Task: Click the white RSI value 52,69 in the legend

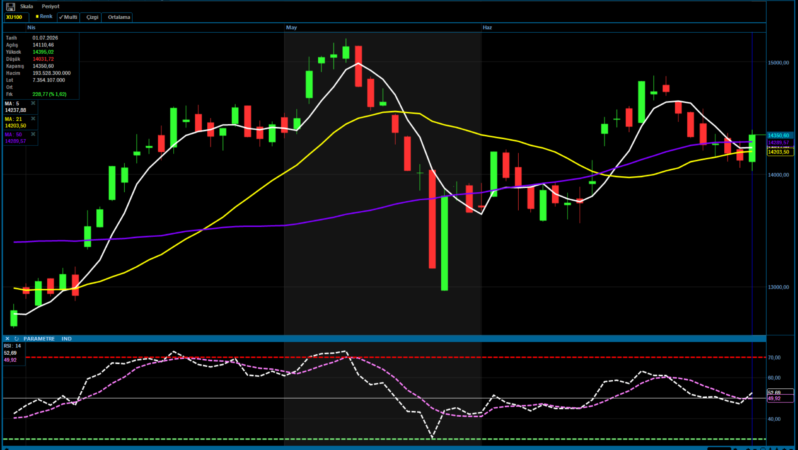Action: point(10,353)
